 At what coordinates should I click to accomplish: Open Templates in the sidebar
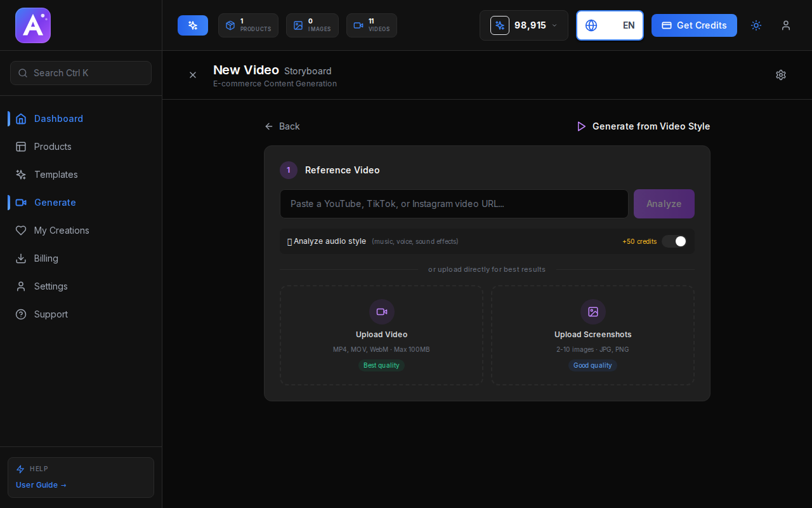click(x=56, y=175)
